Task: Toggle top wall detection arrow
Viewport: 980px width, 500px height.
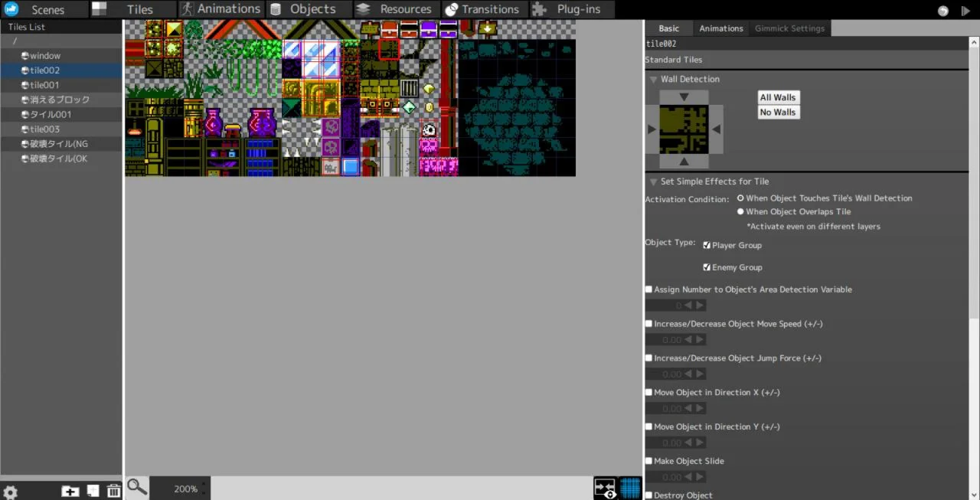Action: [x=684, y=97]
